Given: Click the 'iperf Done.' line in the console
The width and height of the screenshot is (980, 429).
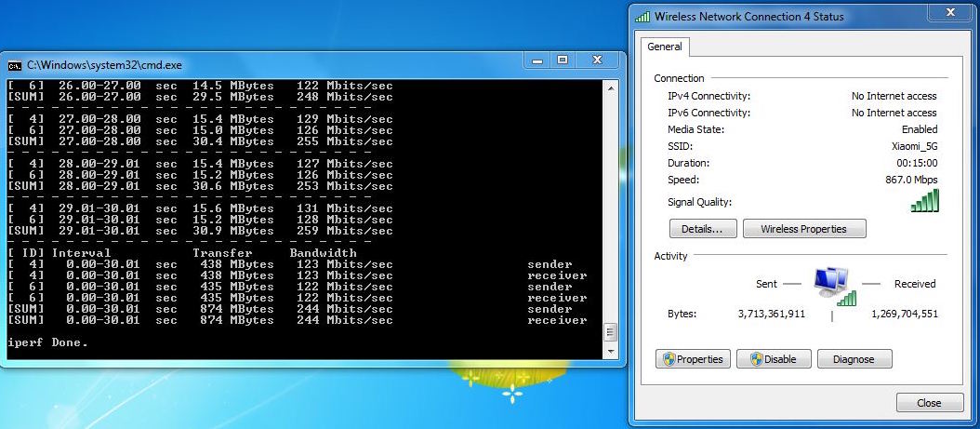Looking at the screenshot, I should (47, 342).
